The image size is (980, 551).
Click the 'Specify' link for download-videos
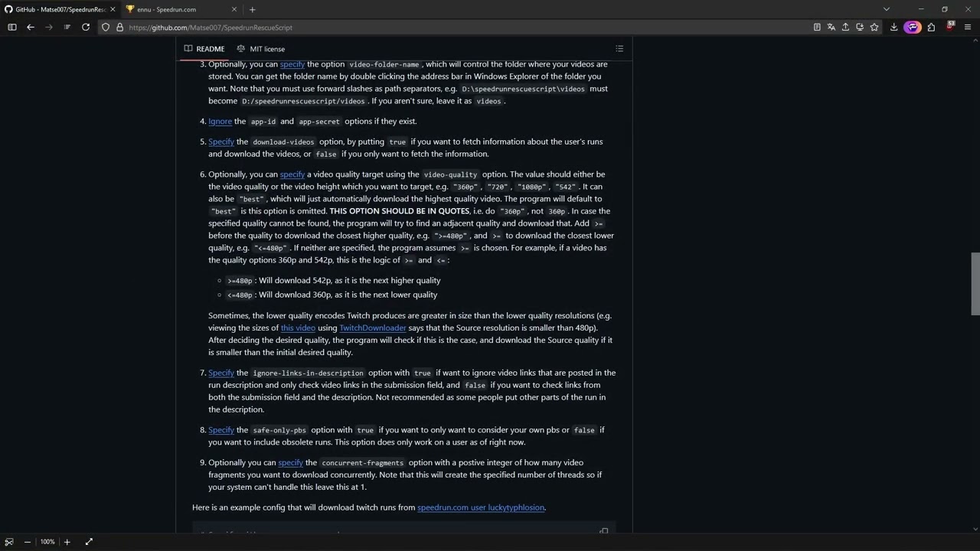tap(221, 142)
